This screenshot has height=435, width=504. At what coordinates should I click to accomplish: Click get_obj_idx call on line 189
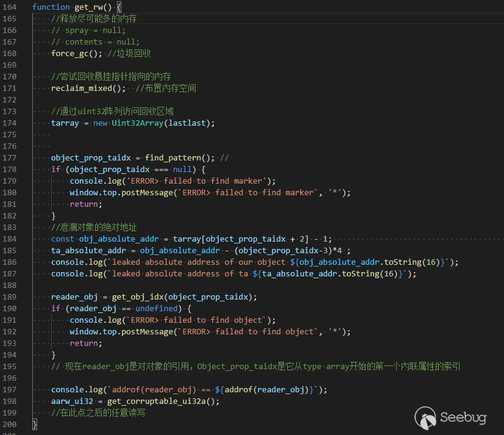[138, 297]
